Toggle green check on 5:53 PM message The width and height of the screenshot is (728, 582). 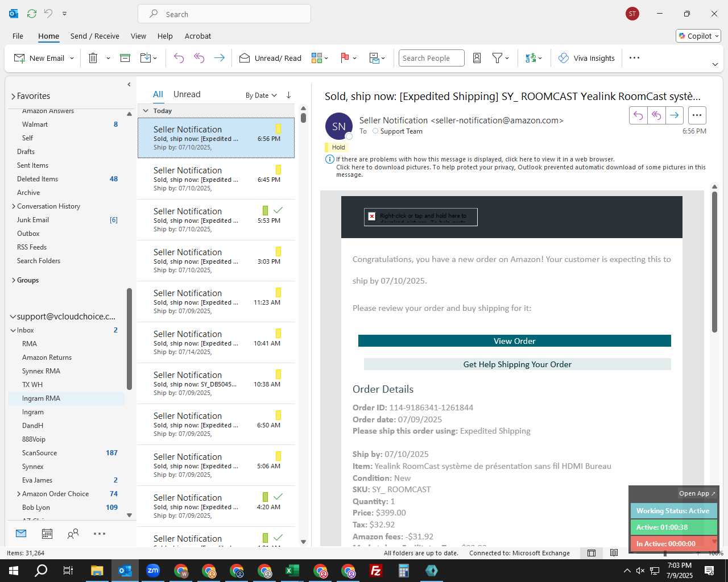(x=278, y=210)
